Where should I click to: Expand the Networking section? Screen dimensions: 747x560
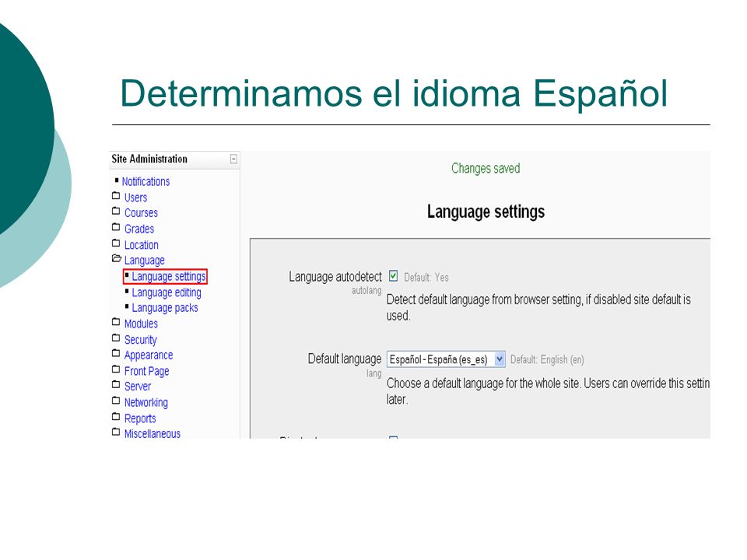click(146, 402)
